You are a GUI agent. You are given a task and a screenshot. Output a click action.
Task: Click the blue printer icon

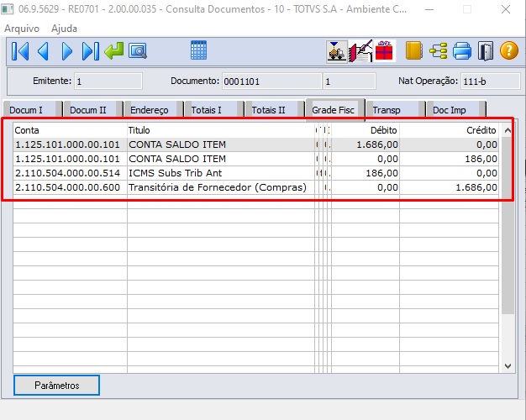(462, 51)
